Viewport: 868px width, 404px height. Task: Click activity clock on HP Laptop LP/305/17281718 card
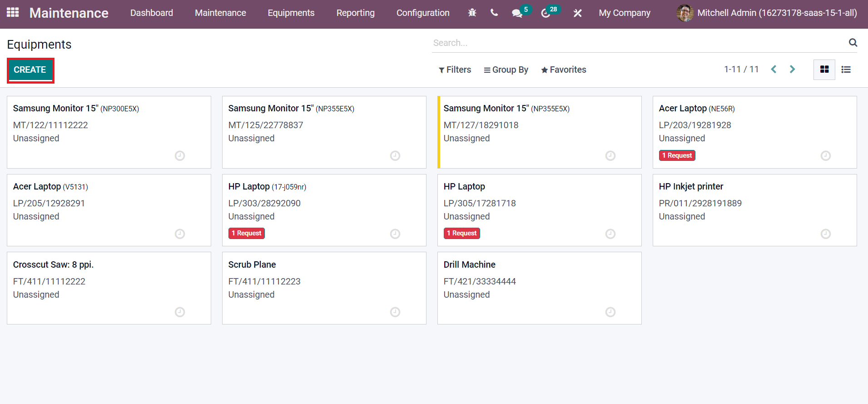tap(610, 234)
